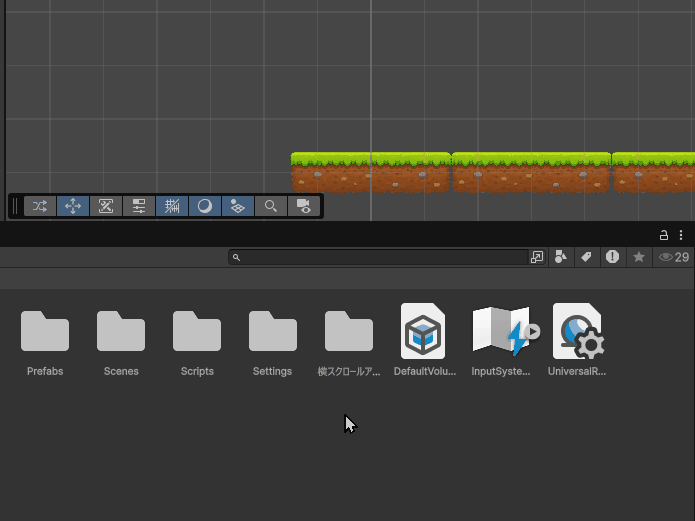Click the Prefabs label text
Screen dimensions: 695x521
click(x=45, y=372)
